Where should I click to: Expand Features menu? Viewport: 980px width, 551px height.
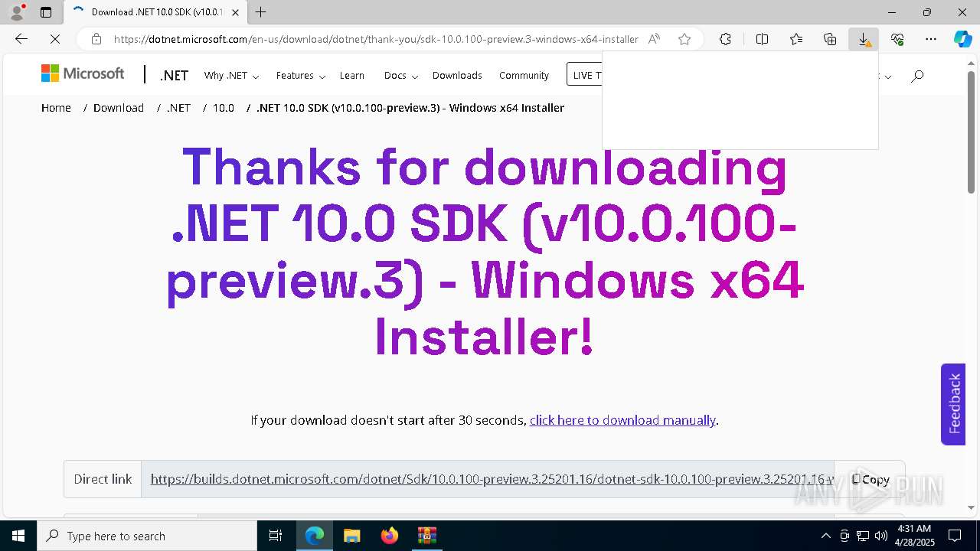(x=301, y=76)
